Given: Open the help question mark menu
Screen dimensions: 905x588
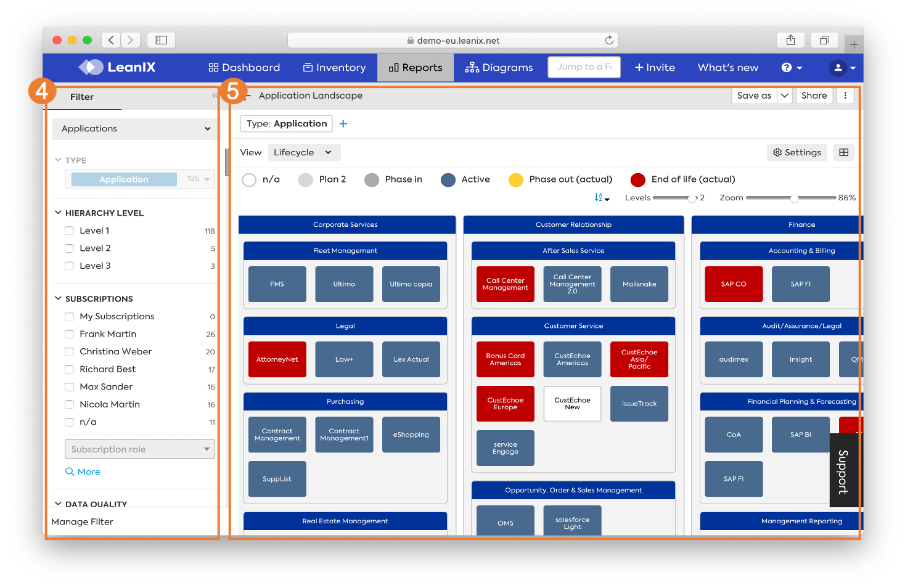Looking at the screenshot, I should [792, 68].
